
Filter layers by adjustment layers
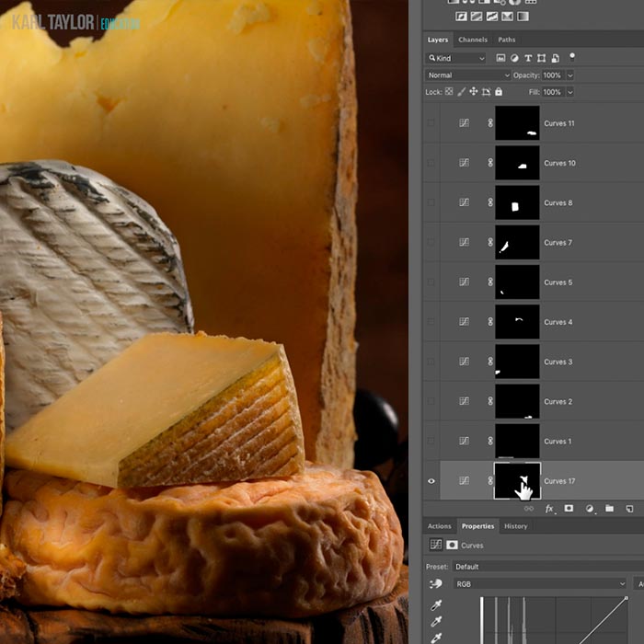[514, 58]
